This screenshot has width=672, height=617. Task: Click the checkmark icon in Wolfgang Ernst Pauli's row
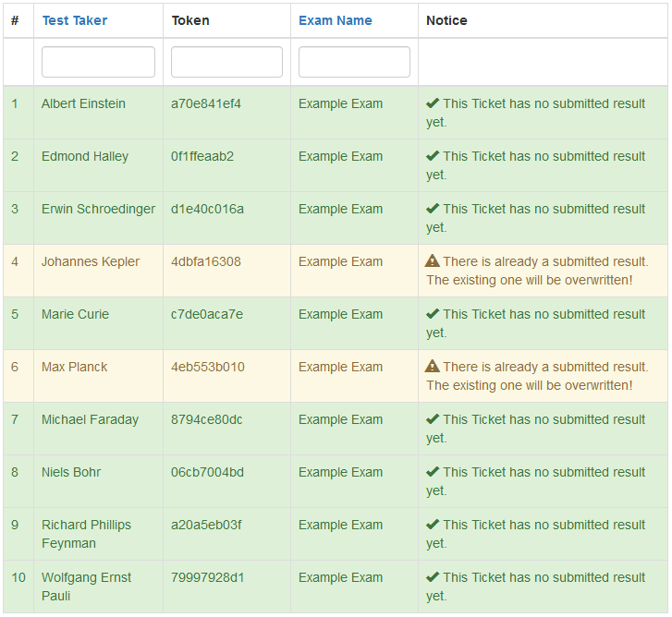(x=433, y=577)
